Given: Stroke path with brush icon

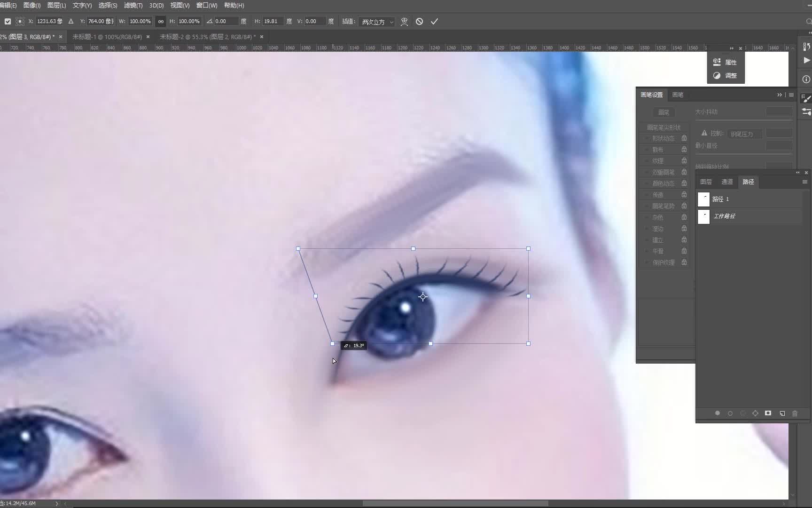Looking at the screenshot, I should click(x=730, y=413).
